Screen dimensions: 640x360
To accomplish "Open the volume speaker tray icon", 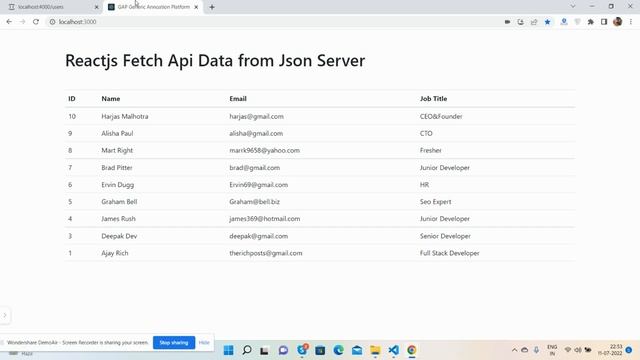I will pos(578,350).
